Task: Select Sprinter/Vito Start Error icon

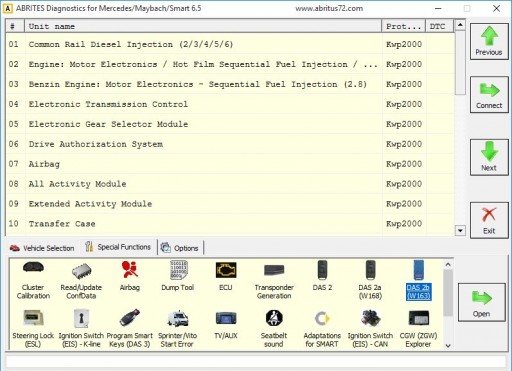Action: click(177, 329)
